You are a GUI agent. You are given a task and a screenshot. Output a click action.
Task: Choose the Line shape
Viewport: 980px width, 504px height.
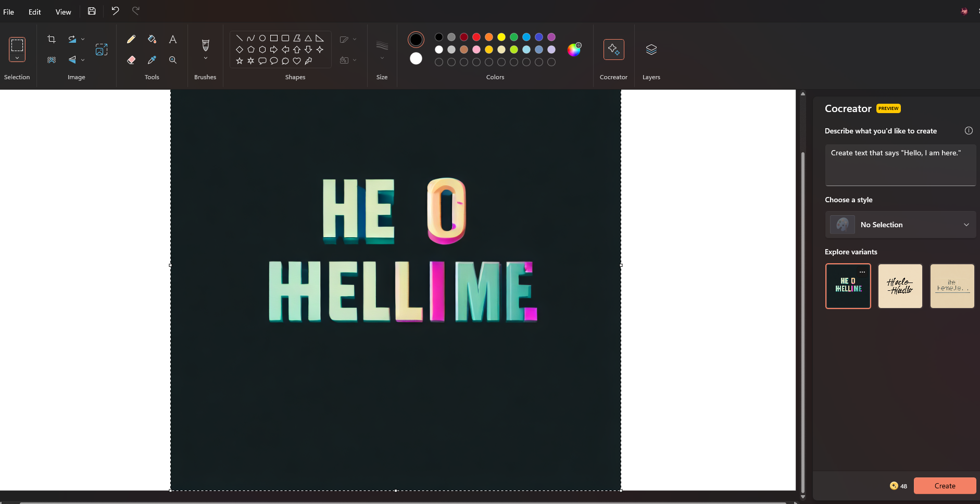(x=240, y=38)
